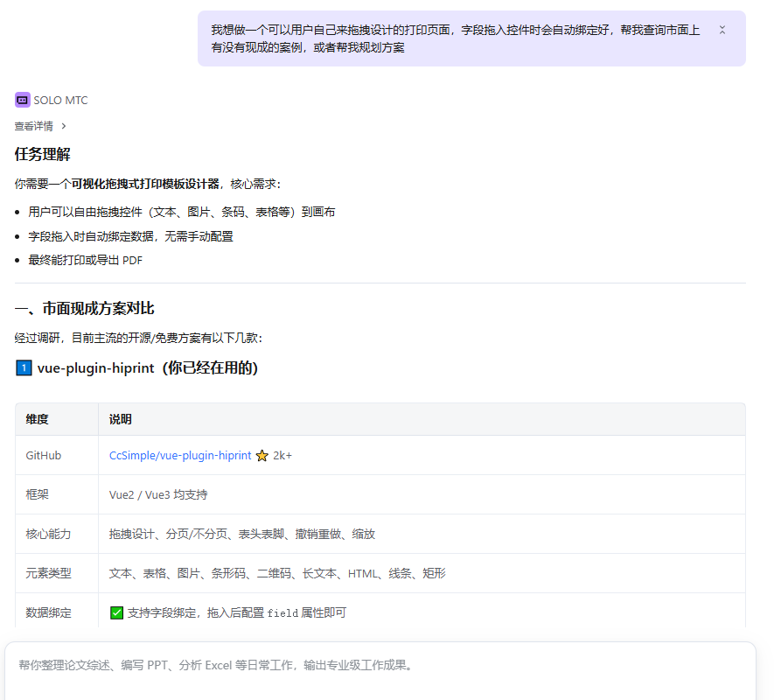Open 查看详情 link
Screen dimensions: 774x700
coord(33,126)
